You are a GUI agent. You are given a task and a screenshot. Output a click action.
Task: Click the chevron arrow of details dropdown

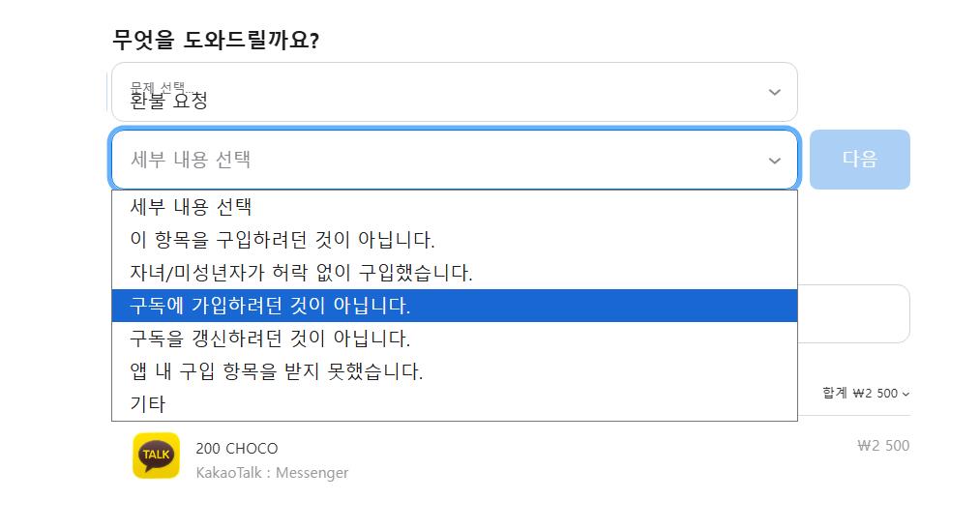click(774, 161)
